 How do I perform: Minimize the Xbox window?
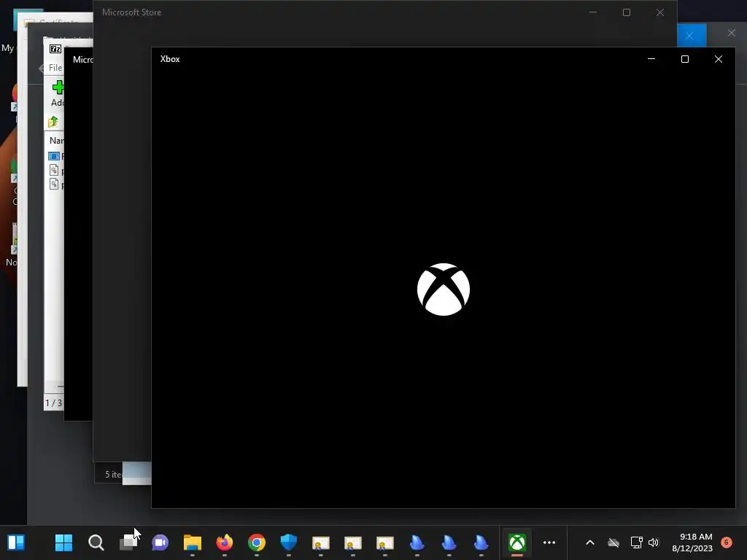(x=651, y=59)
